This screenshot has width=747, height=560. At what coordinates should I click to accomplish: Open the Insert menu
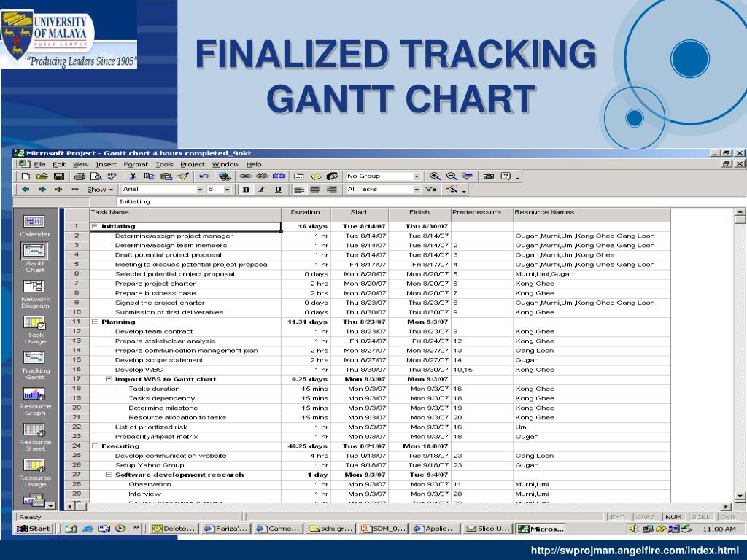coord(106,164)
